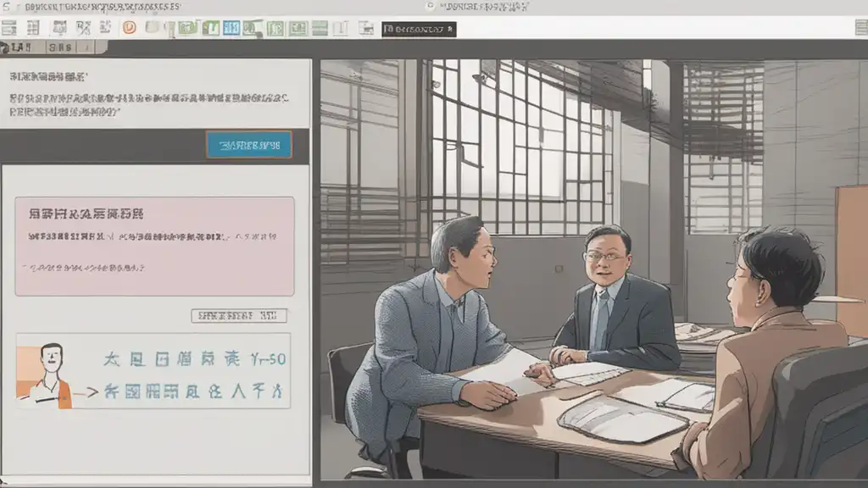Screen dimensions: 868x488
Task: Click the pale vertical columns icon in toolbar
Action: coord(341,28)
